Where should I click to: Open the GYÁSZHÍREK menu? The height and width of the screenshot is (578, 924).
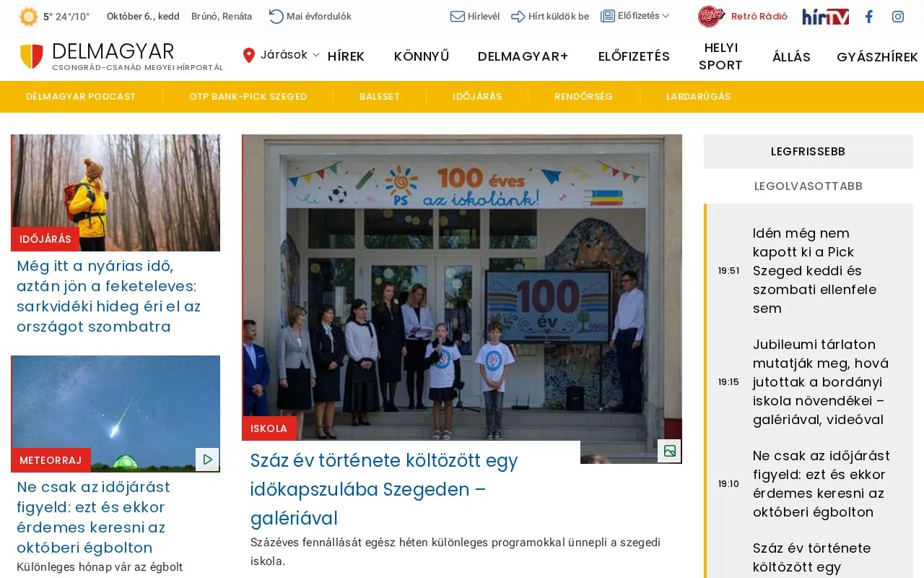click(x=877, y=56)
